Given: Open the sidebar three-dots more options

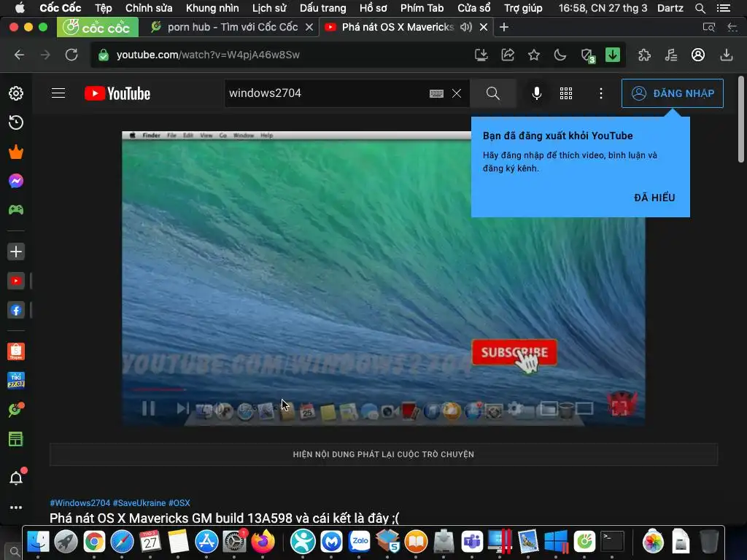Looking at the screenshot, I should (x=16, y=507).
